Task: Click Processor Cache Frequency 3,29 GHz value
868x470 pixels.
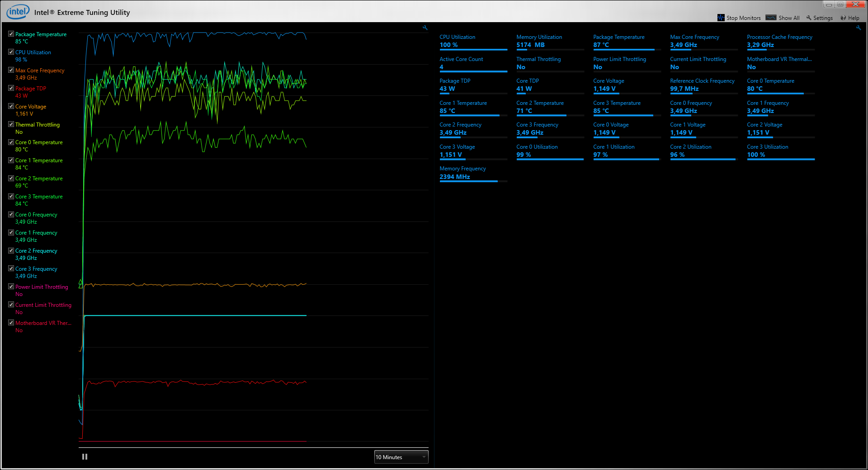Action: [760, 45]
